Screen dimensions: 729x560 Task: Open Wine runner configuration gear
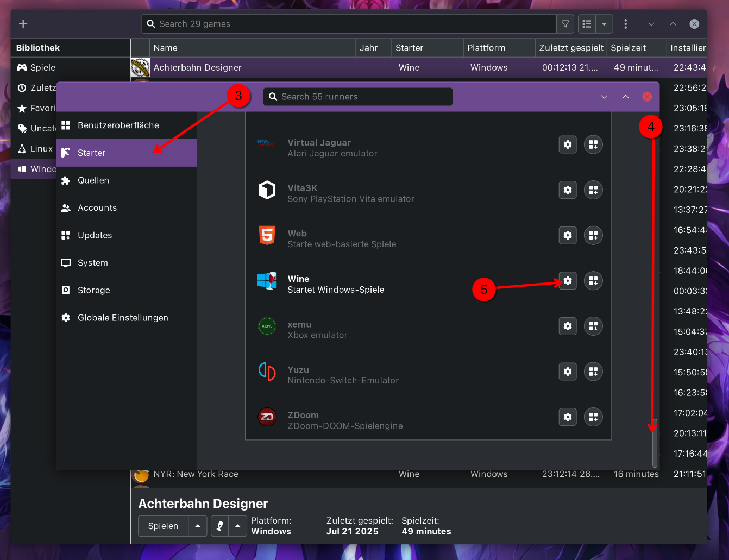click(x=568, y=281)
